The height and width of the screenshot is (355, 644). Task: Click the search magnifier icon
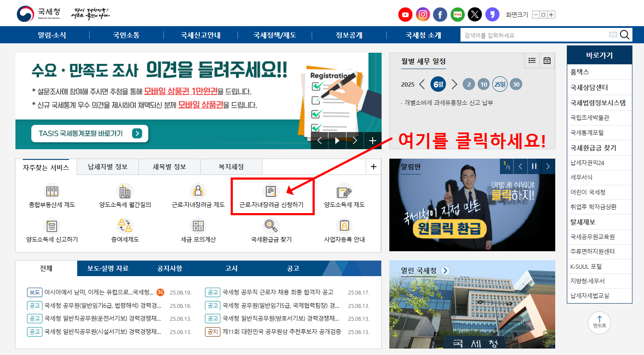(x=624, y=35)
